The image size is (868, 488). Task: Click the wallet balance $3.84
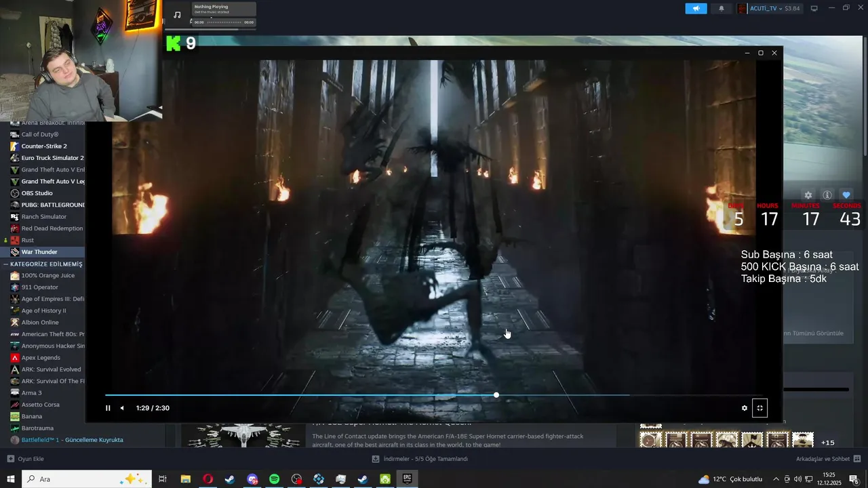[792, 8]
